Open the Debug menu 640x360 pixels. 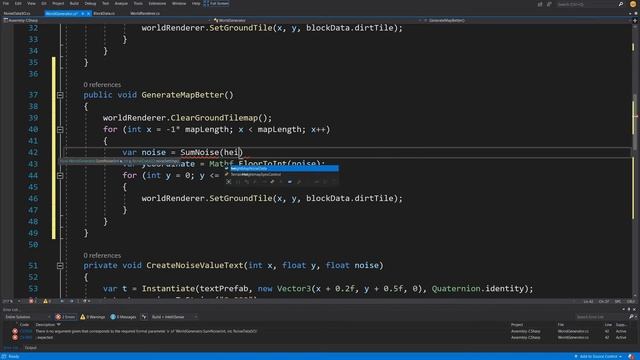tap(90, 3)
